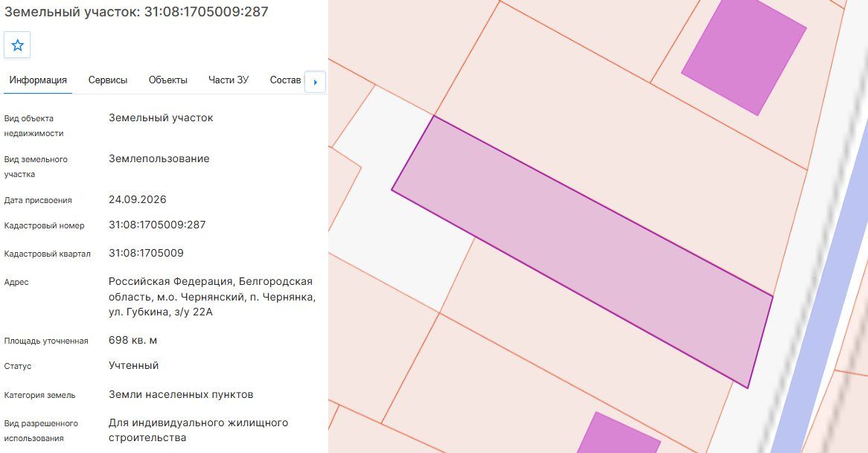Switch to the Объекты tab
868x453 pixels.
pos(167,80)
